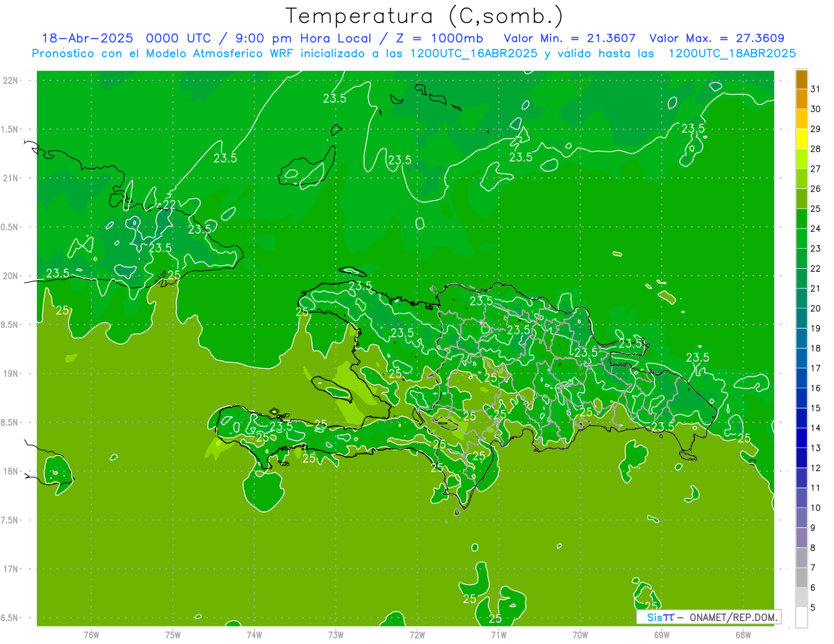Click the "20N" latitude axis label
The width and height of the screenshot is (834, 644).
(10, 276)
